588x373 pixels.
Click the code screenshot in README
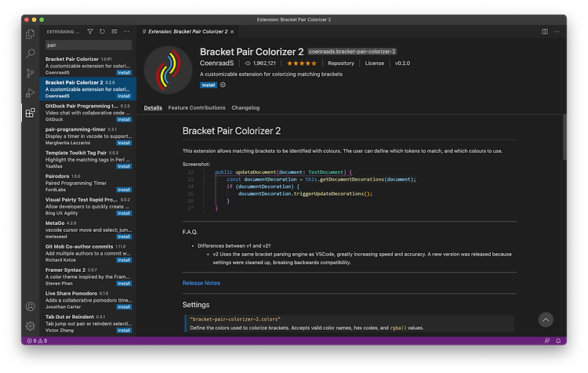(300, 190)
